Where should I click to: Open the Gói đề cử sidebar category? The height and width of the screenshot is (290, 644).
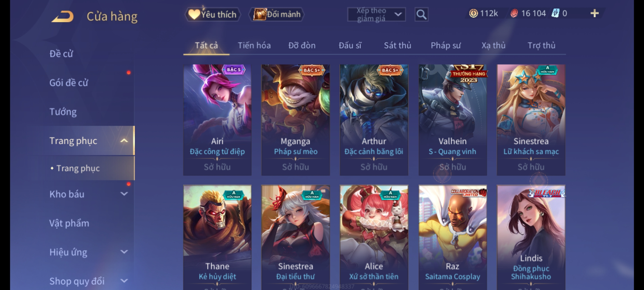click(69, 83)
